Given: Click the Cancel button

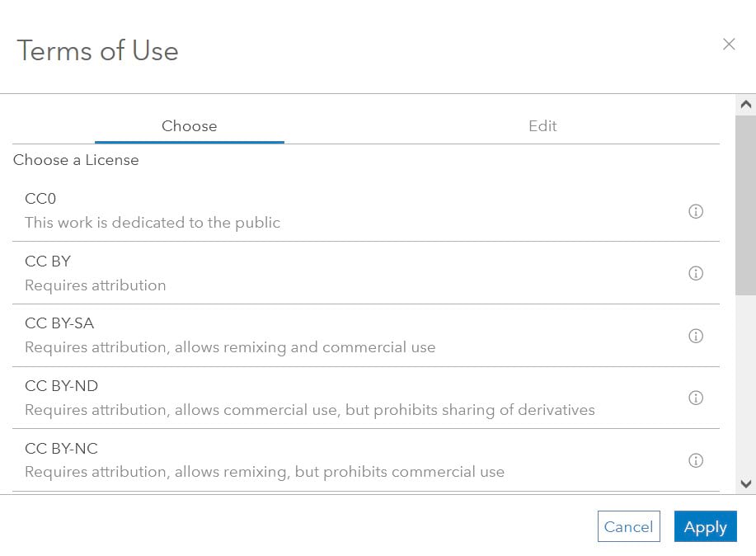Looking at the screenshot, I should [x=628, y=526].
